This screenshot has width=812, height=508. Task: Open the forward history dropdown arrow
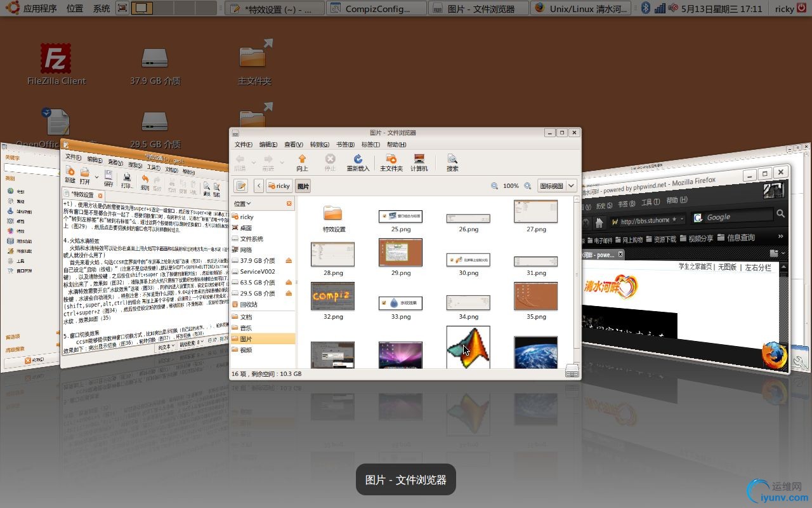(282, 163)
